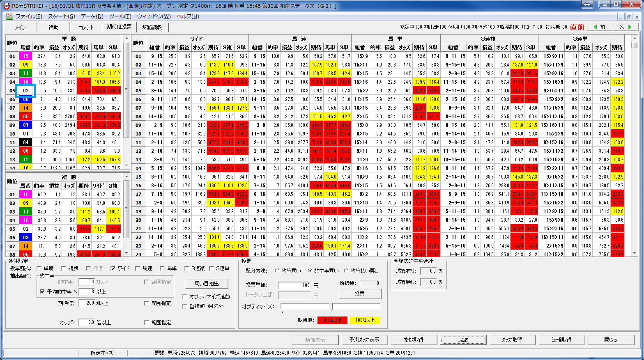
Task: Switch to the 補助 tab
Action: click(x=53, y=27)
